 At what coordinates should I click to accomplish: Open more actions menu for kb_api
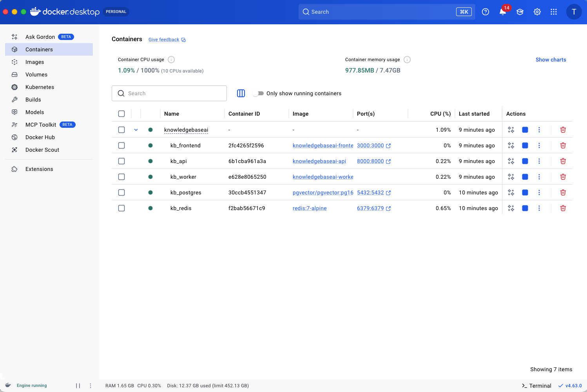[x=539, y=161]
